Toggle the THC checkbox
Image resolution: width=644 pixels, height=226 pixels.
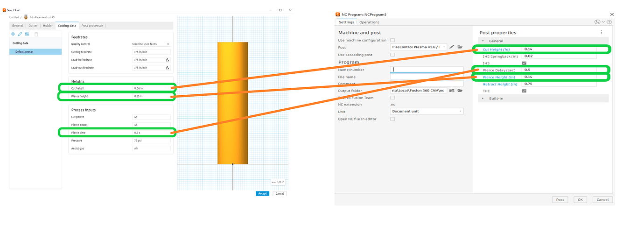coord(524,91)
